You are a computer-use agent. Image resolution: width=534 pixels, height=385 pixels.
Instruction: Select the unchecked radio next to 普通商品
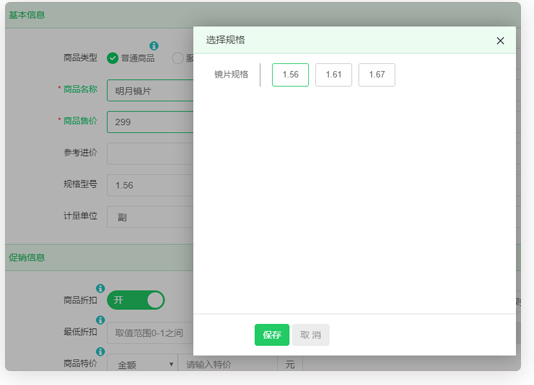pyautogui.click(x=177, y=58)
